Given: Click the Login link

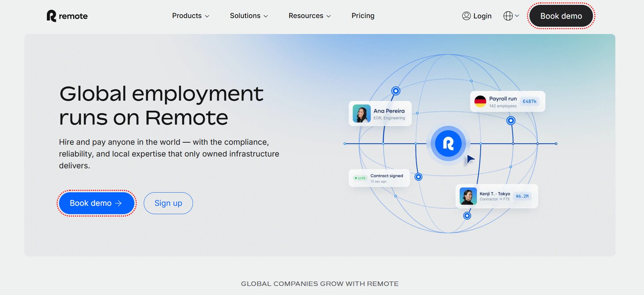Looking at the screenshot, I should coord(482,16).
